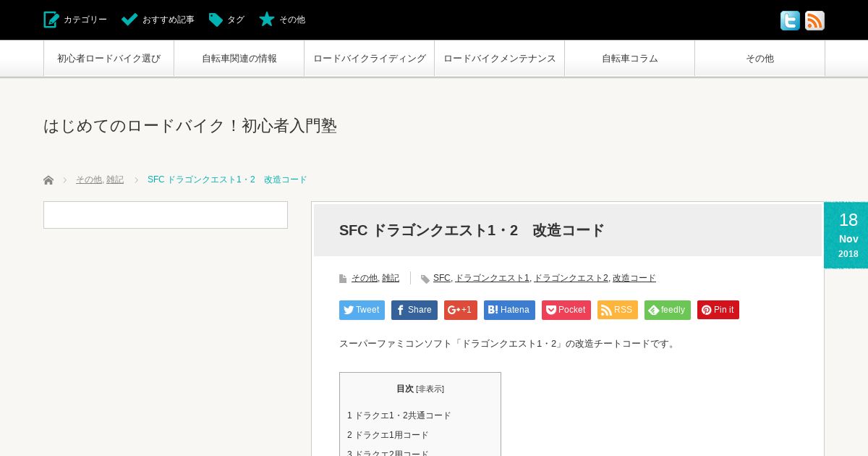Click the current page breadcrumb SFC ドラゴンクエスト1・2 改造コード
This screenshot has width=868, height=456.
(227, 180)
